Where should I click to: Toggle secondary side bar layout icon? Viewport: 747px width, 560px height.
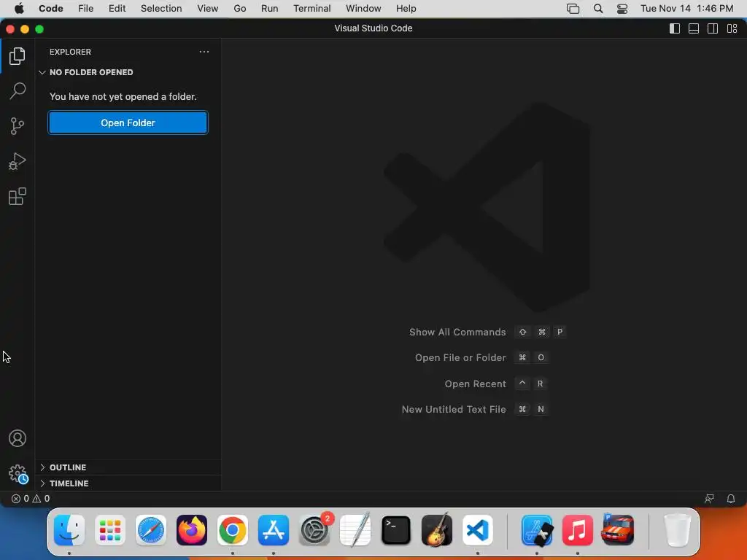tap(713, 28)
